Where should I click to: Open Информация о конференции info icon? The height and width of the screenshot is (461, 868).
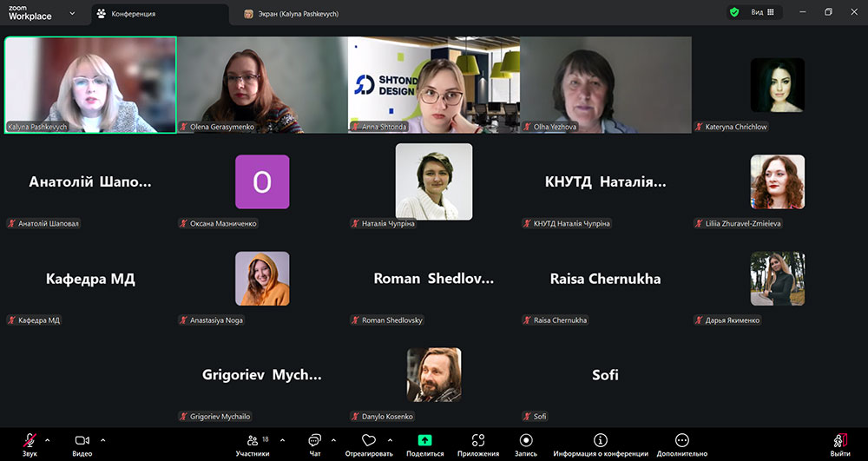601,441
